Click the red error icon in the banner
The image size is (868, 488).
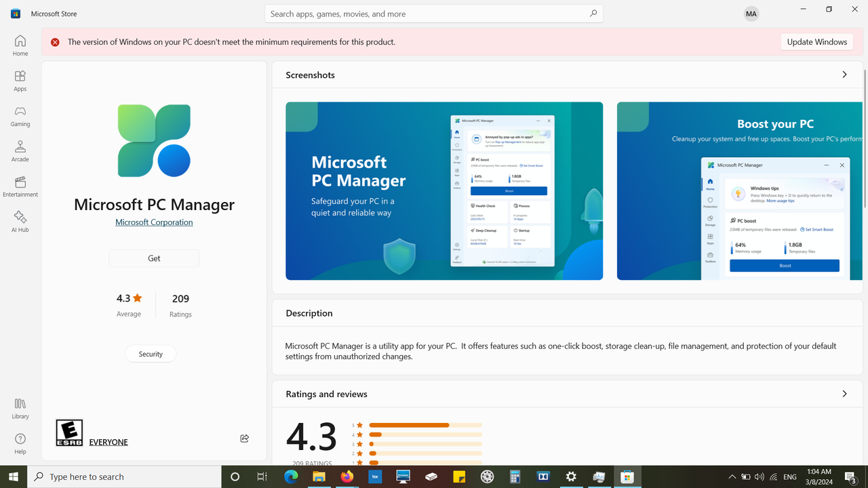tap(55, 42)
